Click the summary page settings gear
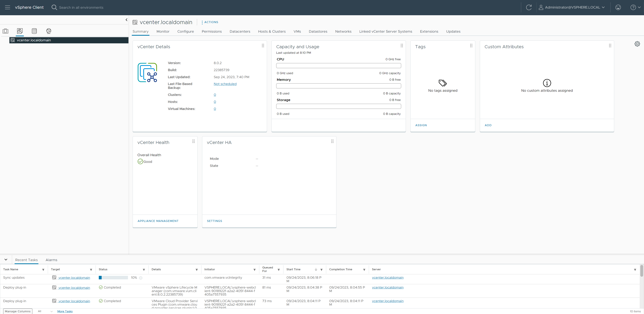The height and width of the screenshot is (314, 644). 637,44
